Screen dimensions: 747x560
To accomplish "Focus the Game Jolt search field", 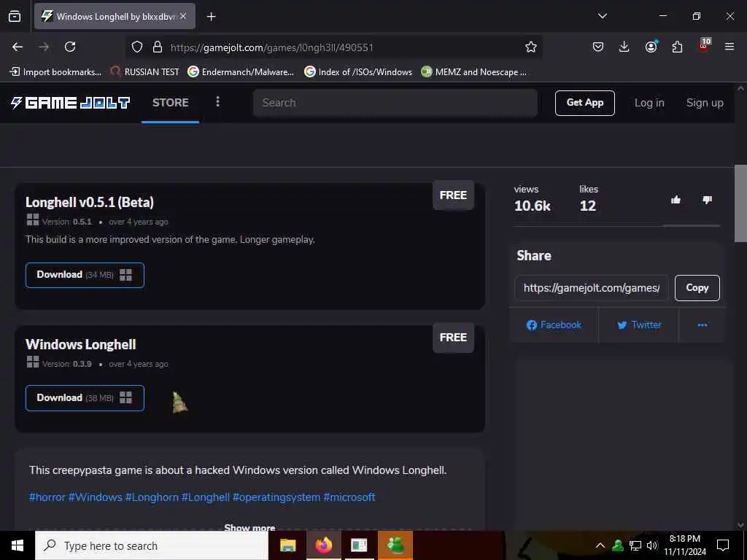I will (395, 102).
